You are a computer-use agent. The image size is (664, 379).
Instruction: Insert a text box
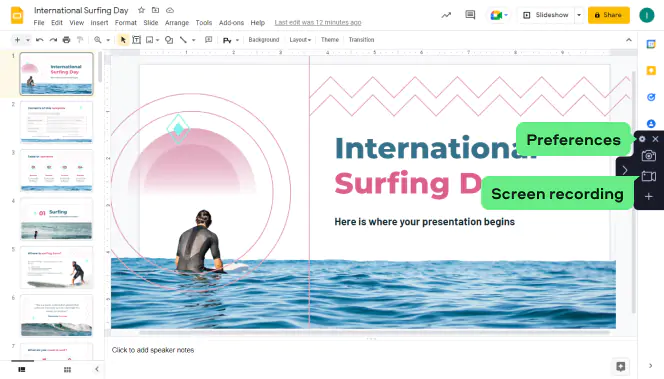136,40
